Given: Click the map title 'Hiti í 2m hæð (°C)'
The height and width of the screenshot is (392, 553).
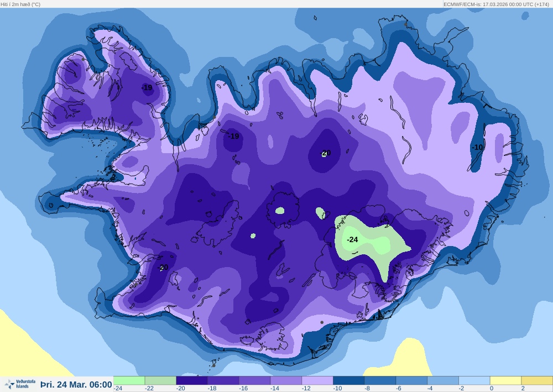Looking at the screenshot, I should tap(21, 4).
